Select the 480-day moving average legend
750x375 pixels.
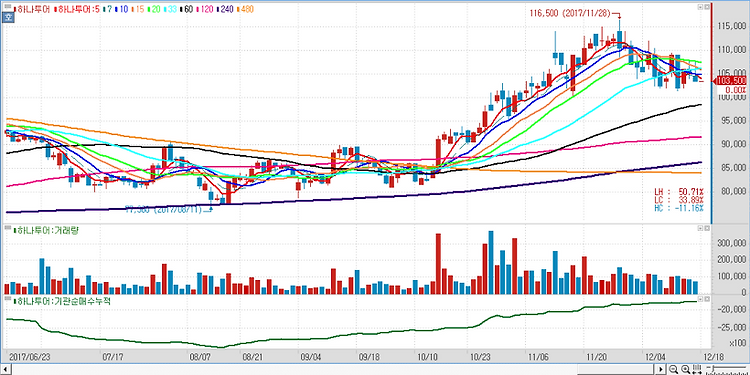tap(246, 9)
